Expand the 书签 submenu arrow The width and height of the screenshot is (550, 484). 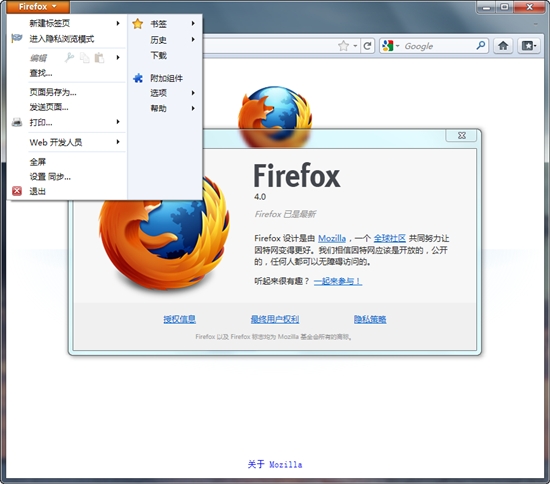click(193, 23)
